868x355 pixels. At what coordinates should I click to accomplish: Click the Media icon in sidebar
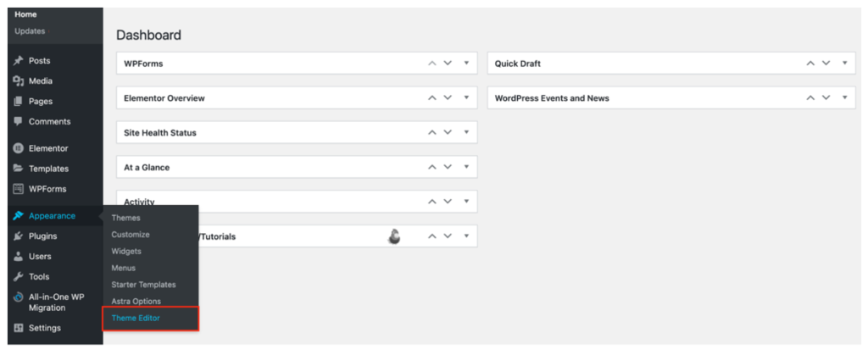[18, 81]
